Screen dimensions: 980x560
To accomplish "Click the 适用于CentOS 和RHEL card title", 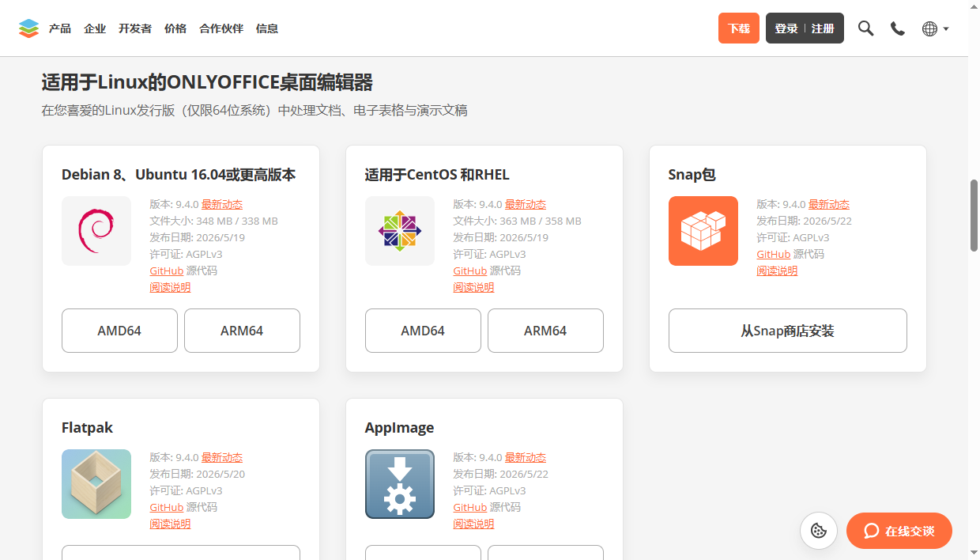I will click(437, 175).
